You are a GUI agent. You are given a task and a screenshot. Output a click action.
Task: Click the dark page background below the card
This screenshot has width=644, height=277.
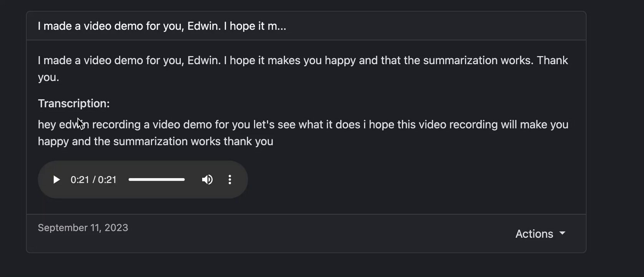308,266
